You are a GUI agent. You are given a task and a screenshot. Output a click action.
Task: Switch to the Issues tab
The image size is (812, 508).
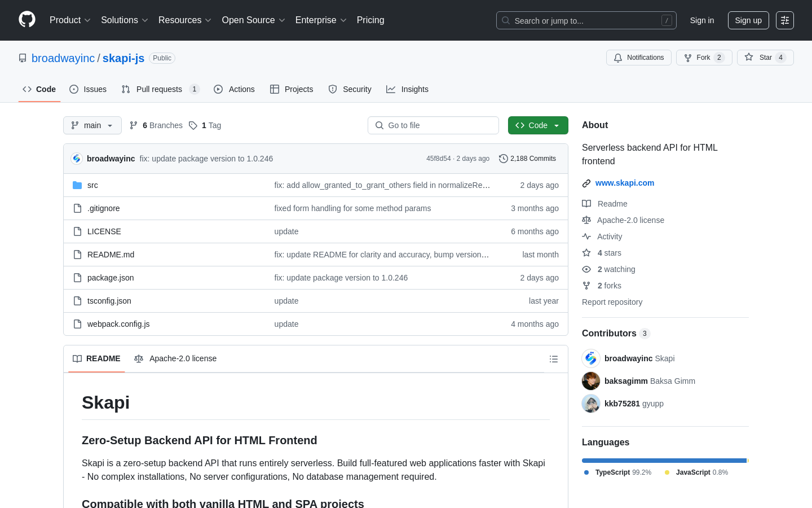point(88,89)
